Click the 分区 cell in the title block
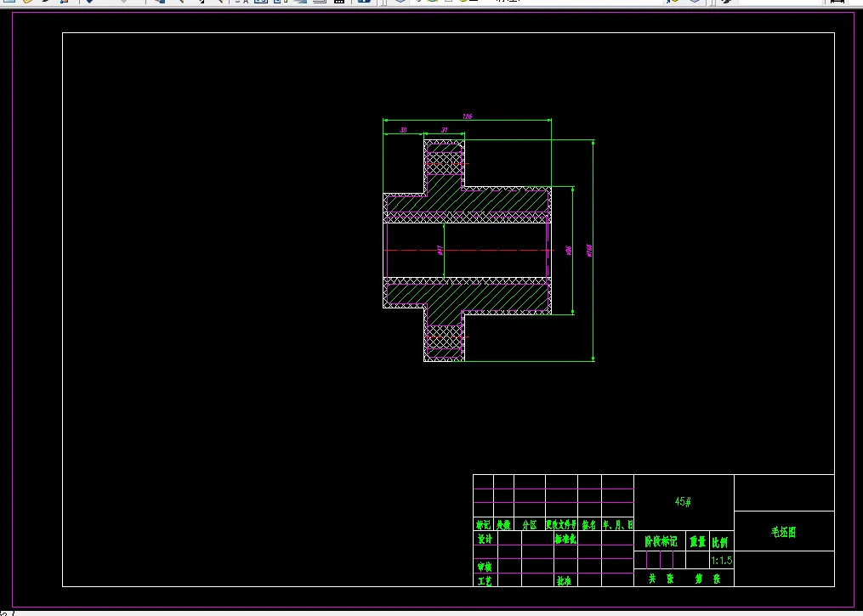 tap(530, 525)
